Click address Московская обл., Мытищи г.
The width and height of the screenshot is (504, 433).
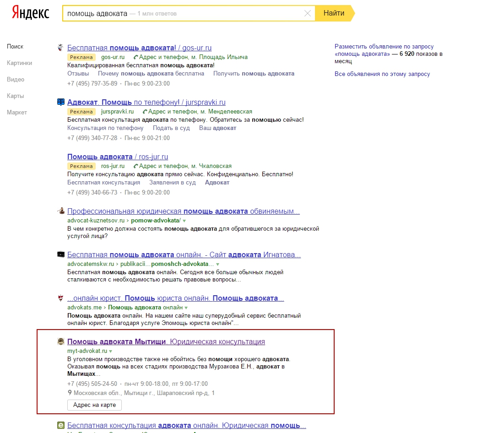click(x=144, y=393)
